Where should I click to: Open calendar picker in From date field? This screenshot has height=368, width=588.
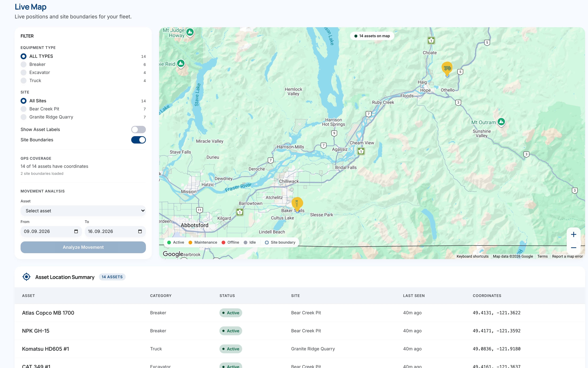pyautogui.click(x=76, y=231)
